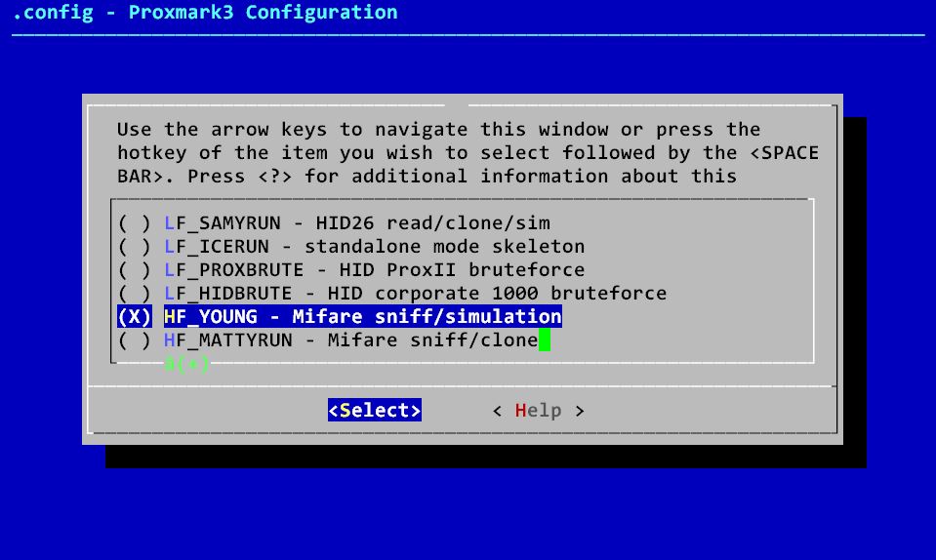This screenshot has width=936, height=560.
Task: Select the LF_ICERUN radio option
Action: [135, 246]
